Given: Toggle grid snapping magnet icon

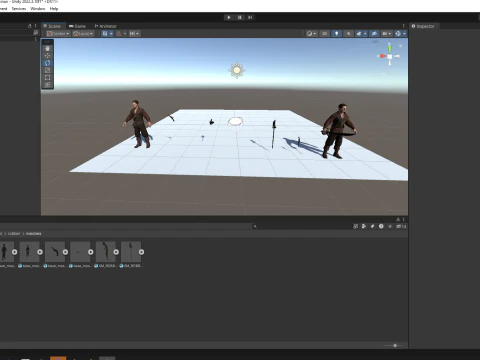Looking at the screenshot, I should click(x=119, y=34).
